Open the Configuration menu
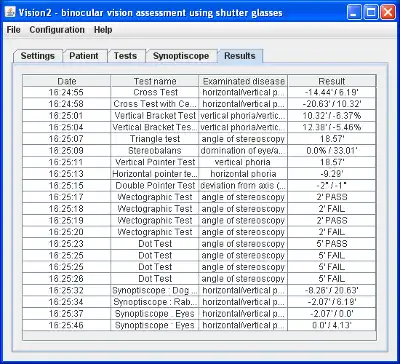Image resolution: width=400 pixels, height=364 pixels. (57, 30)
